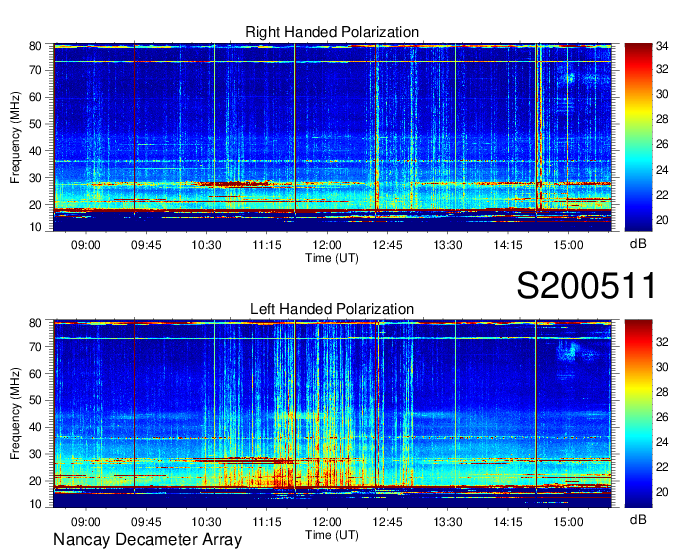Screen dimensions: 680x552
Task: Click "09:45" time tick under Left Handed plot
Action: (146, 522)
